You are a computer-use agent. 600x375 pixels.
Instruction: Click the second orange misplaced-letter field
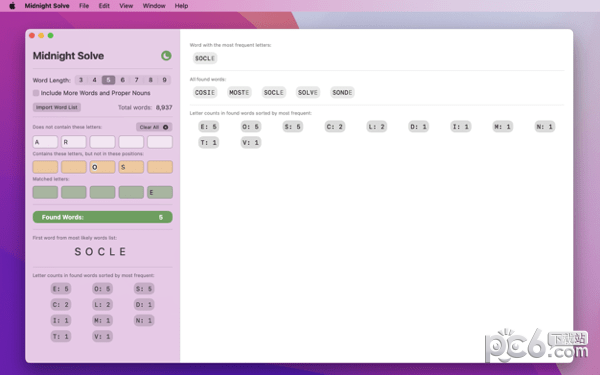(74, 167)
